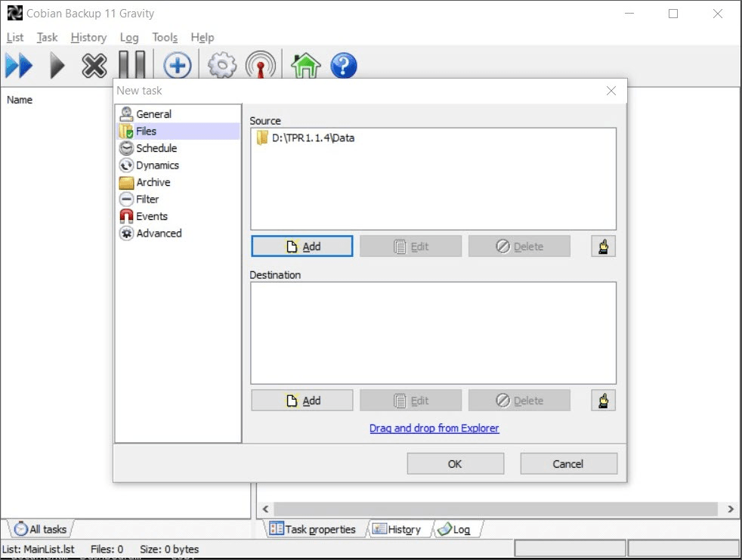742x560 pixels.
Task: Click Add under the Source list
Action: pos(302,246)
